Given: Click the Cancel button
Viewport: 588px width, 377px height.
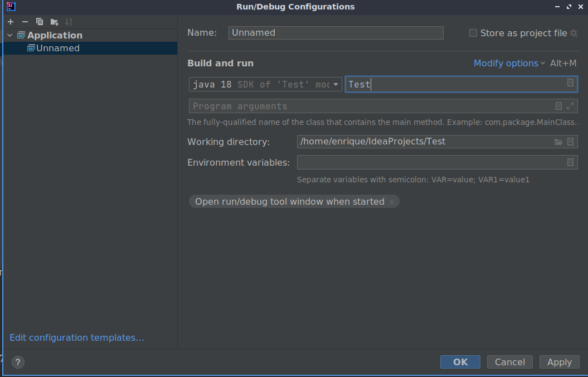Looking at the screenshot, I should [509, 362].
